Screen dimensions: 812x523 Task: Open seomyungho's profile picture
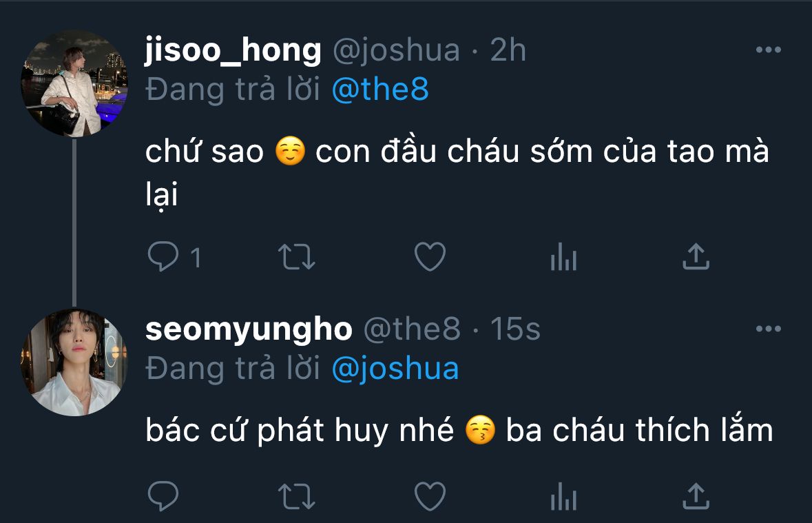(74, 362)
